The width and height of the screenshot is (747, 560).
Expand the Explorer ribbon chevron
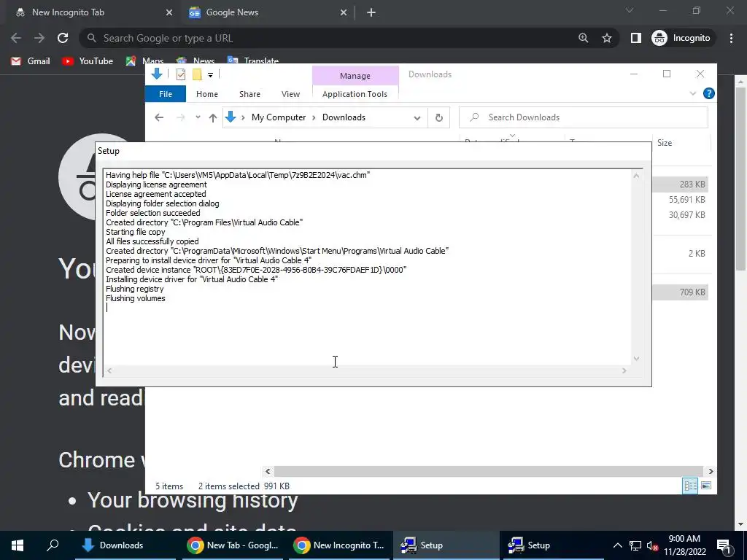pyautogui.click(x=693, y=94)
